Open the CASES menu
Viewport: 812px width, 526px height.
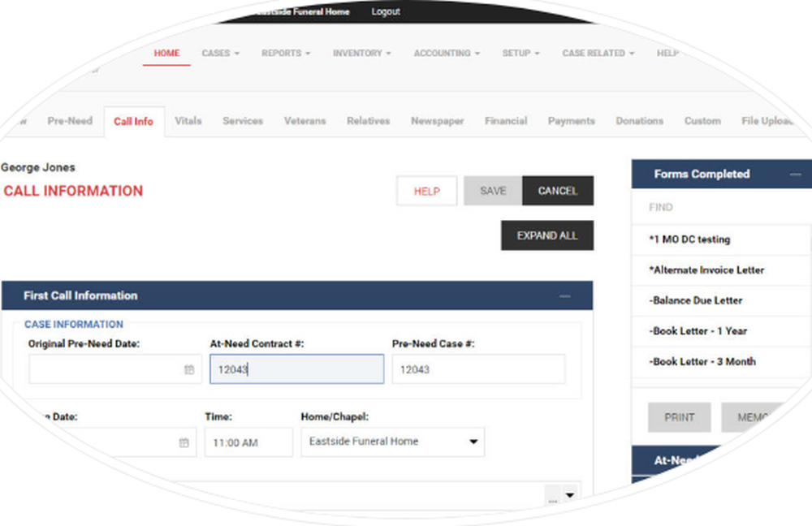pyautogui.click(x=221, y=54)
